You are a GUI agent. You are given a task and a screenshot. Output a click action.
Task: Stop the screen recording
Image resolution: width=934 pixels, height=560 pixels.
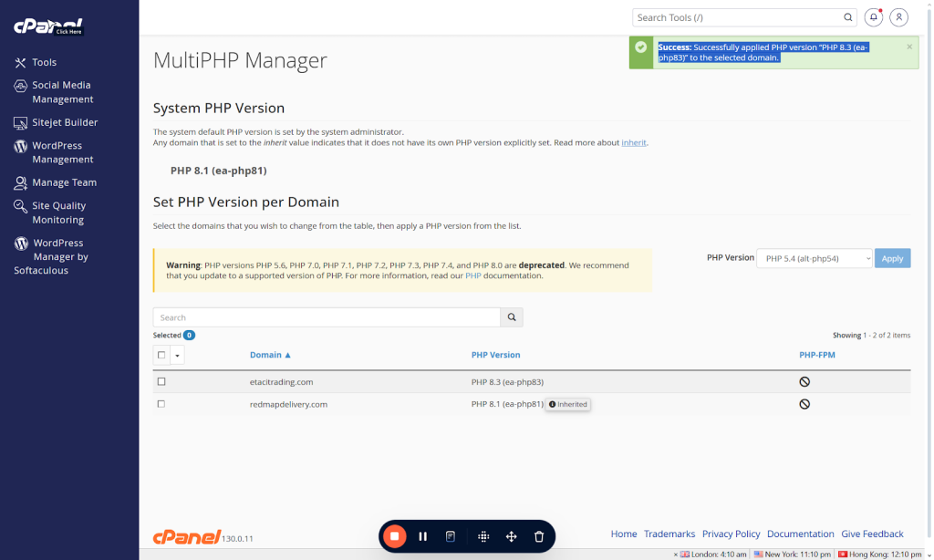click(394, 536)
